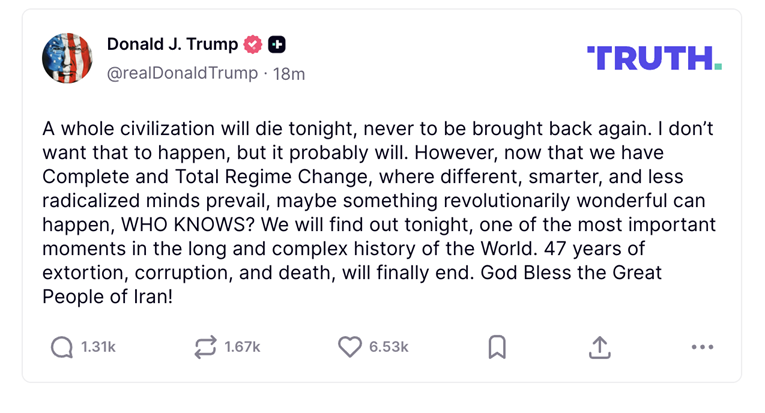Click the @realDonaldTrump handle
Screen dimensions: 765x413
coord(180,73)
